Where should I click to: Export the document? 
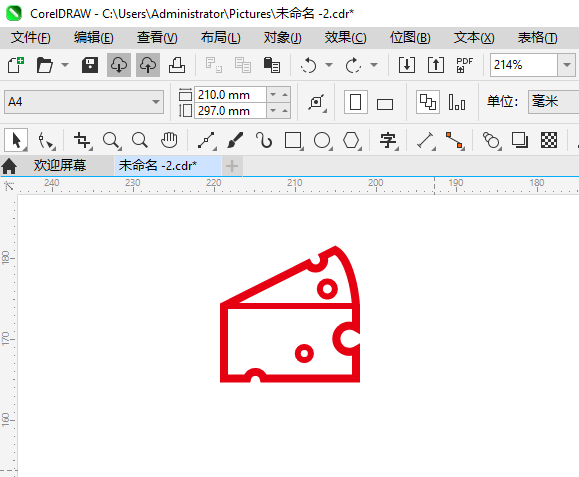pos(436,65)
